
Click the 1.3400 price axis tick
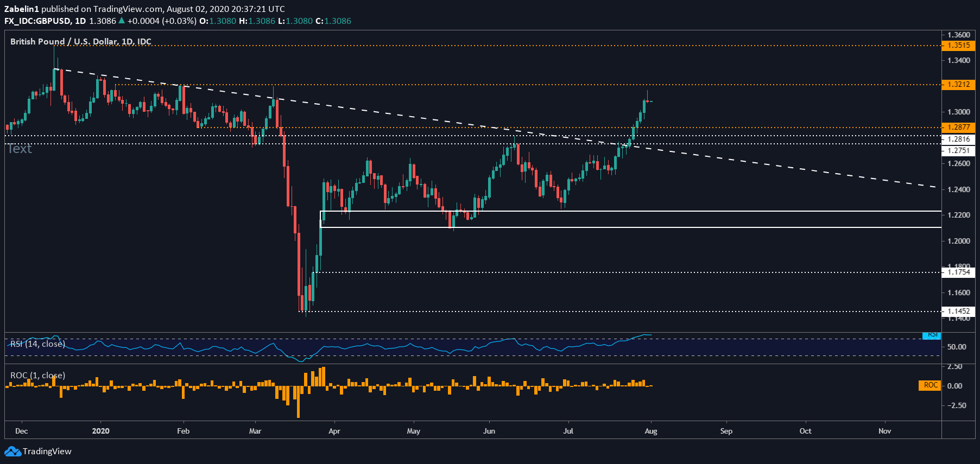point(959,60)
